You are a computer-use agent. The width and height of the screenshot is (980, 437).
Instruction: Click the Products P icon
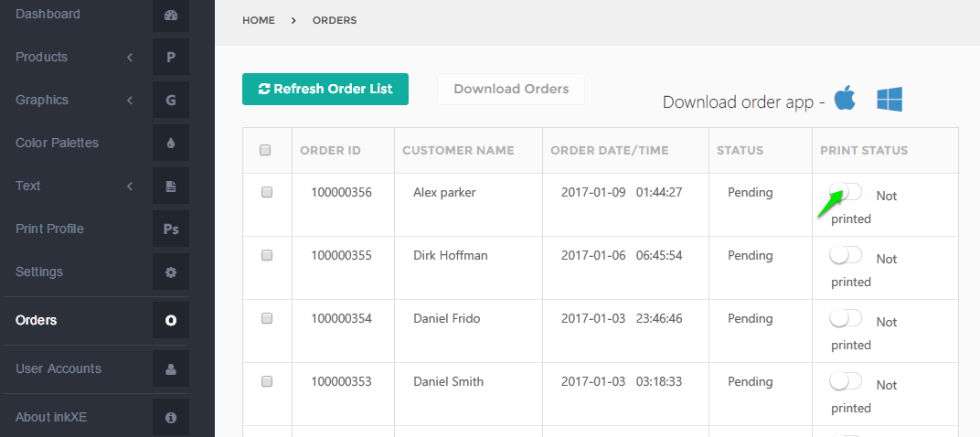[170, 57]
